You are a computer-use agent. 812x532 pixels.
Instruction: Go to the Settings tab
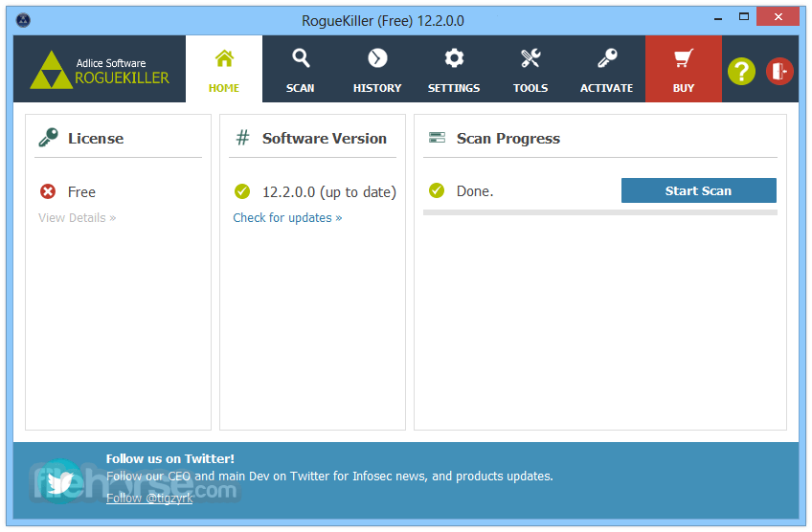point(454,69)
